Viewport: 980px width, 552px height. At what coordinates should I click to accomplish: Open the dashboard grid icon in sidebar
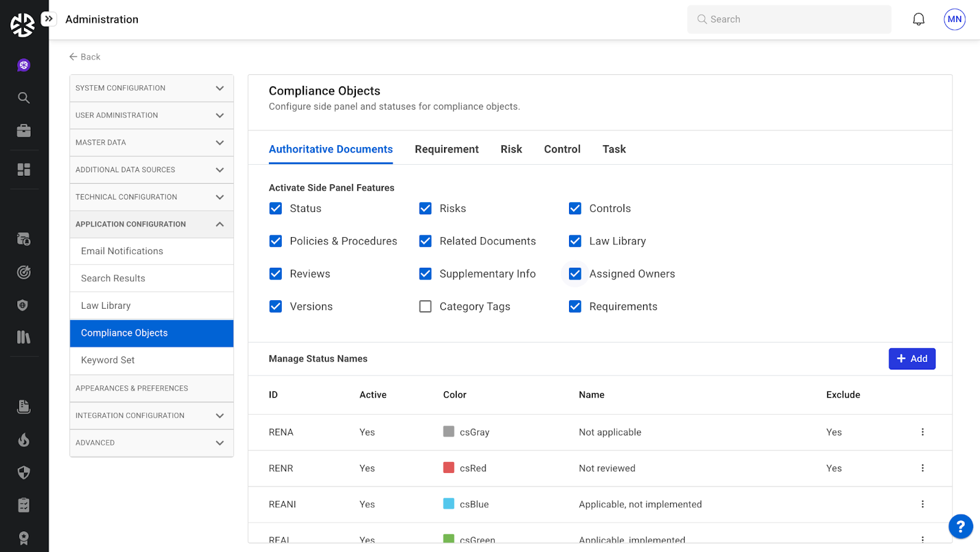tap(24, 170)
